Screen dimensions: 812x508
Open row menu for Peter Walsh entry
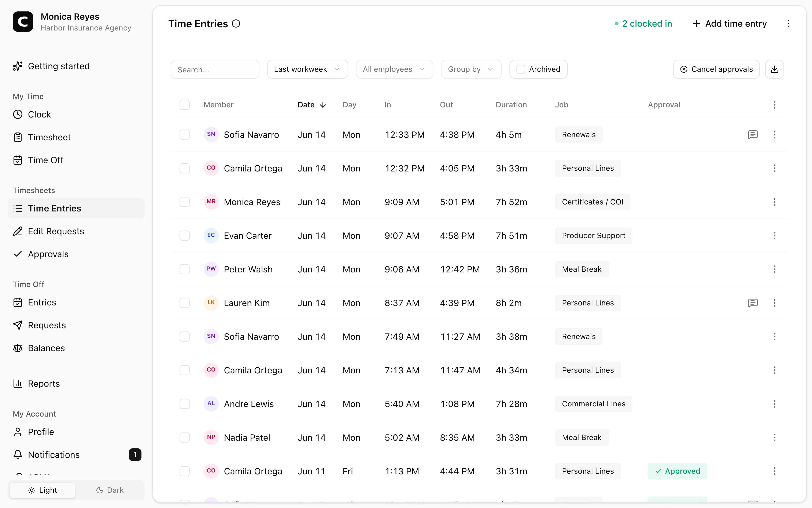(774, 269)
